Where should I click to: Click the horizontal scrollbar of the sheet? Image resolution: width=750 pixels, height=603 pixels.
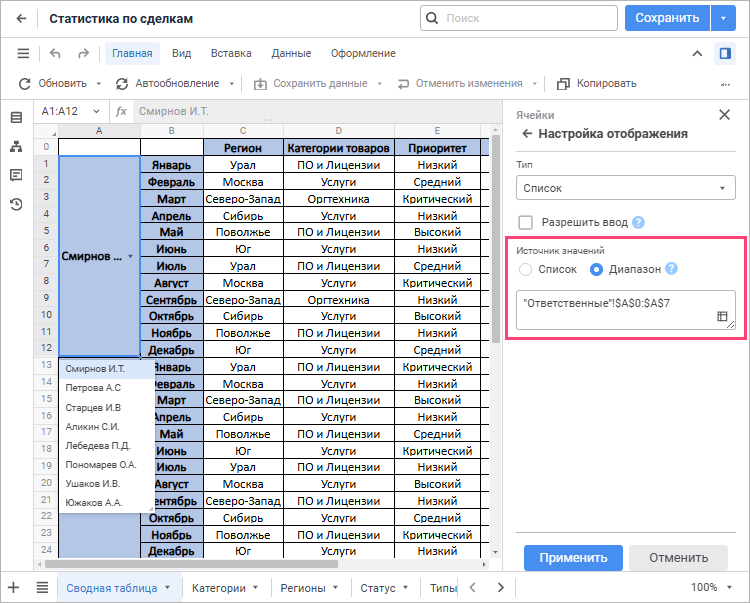[191, 564]
